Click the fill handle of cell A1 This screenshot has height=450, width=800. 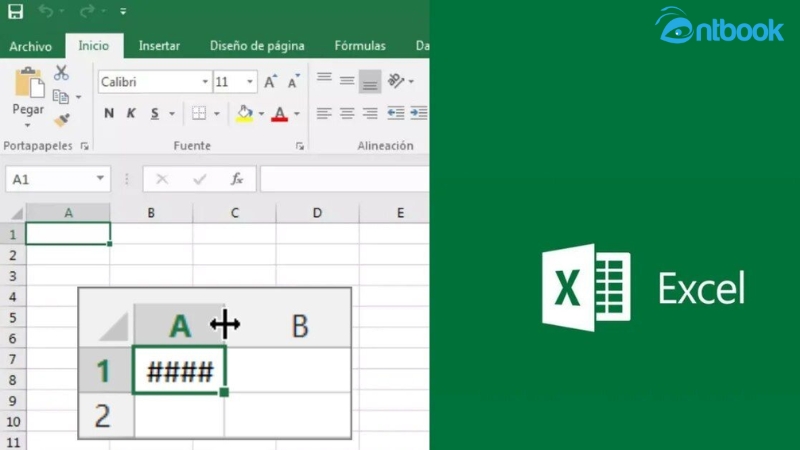pos(110,244)
